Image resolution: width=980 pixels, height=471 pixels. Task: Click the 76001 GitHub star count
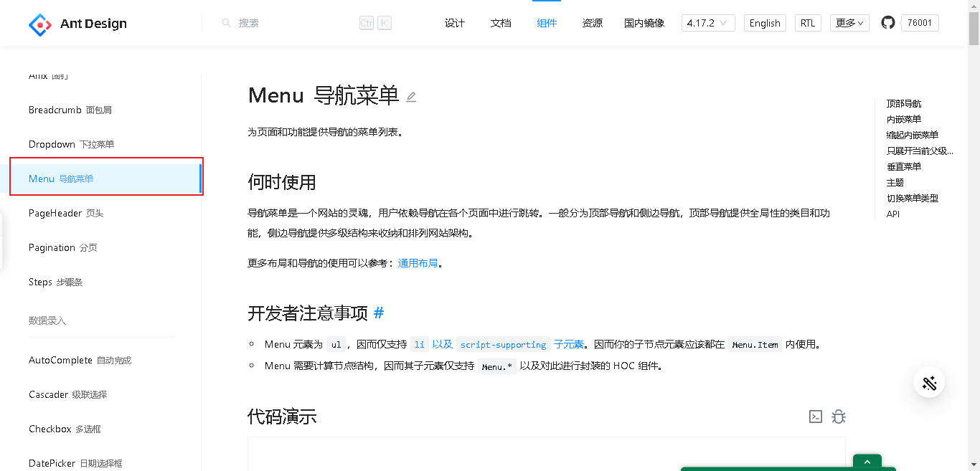[920, 23]
